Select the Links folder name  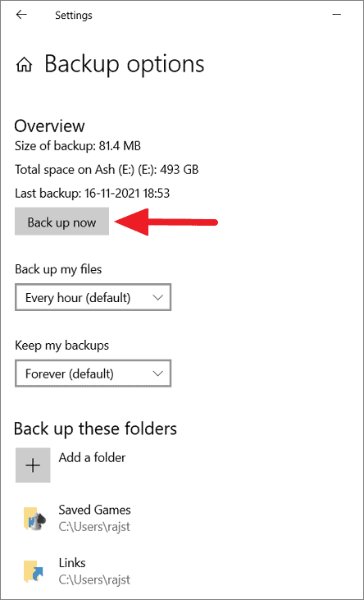click(72, 562)
